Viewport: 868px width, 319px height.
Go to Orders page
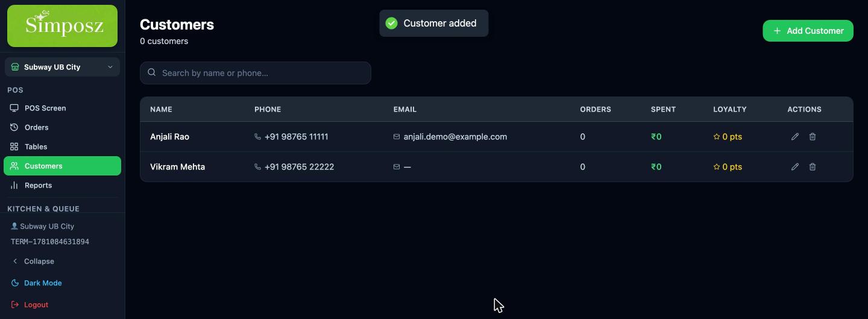62,127
